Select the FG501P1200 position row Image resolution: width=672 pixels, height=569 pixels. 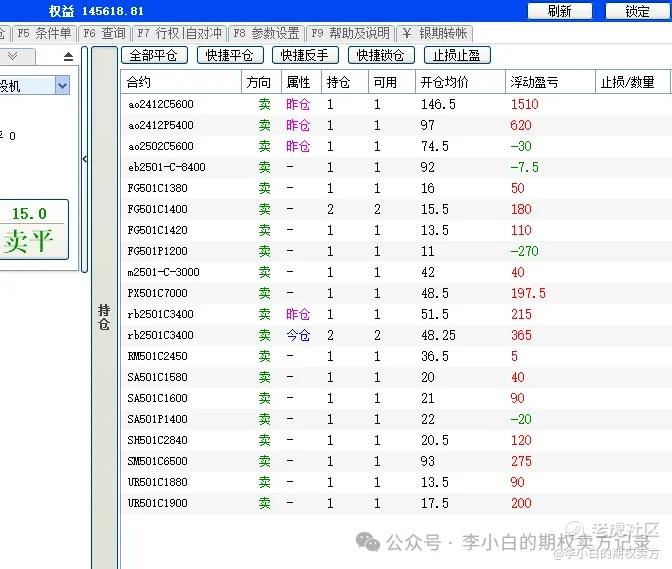pyautogui.click(x=396, y=251)
